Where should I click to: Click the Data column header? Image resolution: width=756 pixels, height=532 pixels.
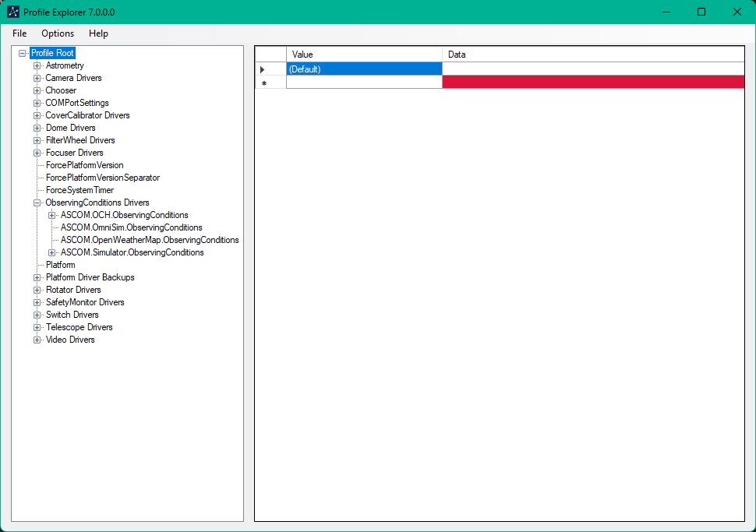pyautogui.click(x=592, y=55)
